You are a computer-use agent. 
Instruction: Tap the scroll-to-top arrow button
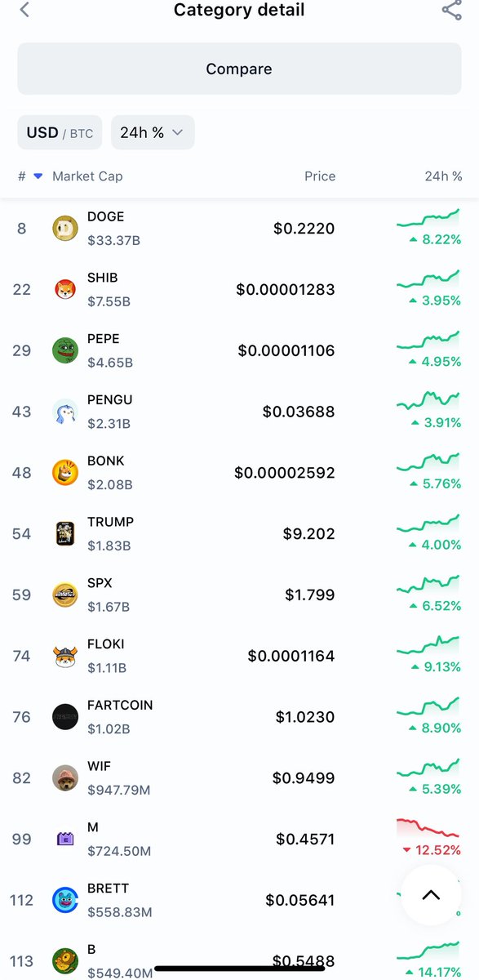(431, 895)
